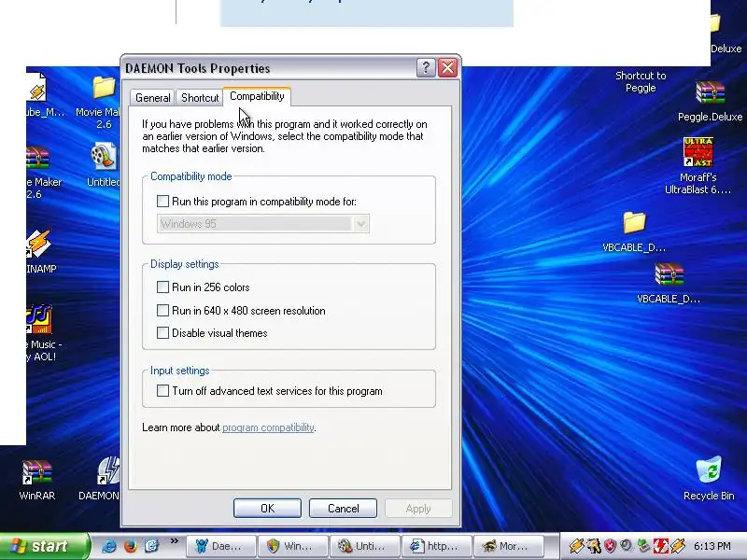747x560 pixels.
Task: Launch Firefox from Quick Launch
Action: [130, 546]
